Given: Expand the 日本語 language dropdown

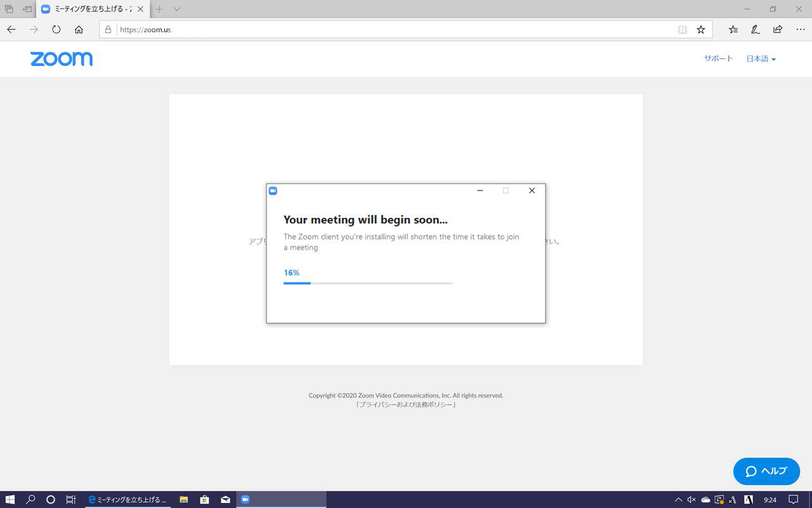Looking at the screenshot, I should click(761, 58).
